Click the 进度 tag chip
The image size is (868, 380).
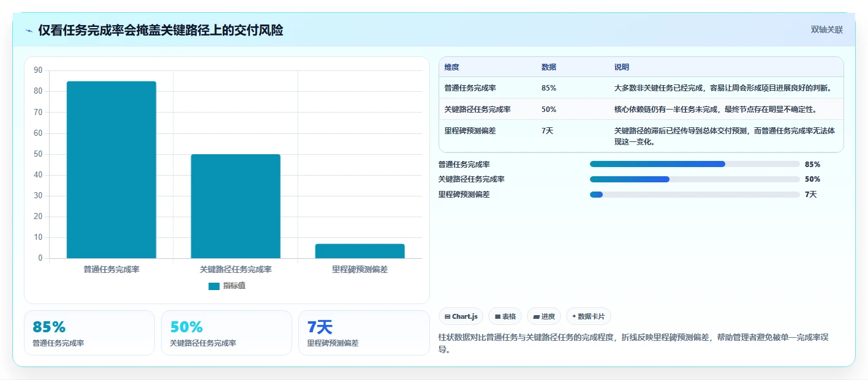[x=544, y=316]
